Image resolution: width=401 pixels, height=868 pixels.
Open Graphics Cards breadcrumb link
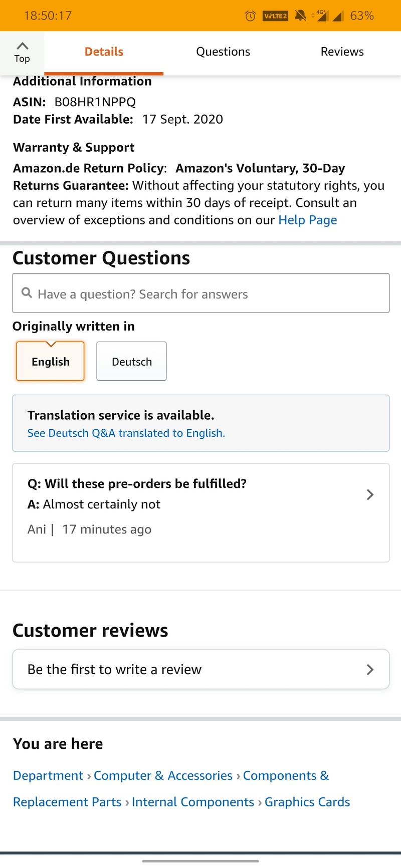point(307,802)
